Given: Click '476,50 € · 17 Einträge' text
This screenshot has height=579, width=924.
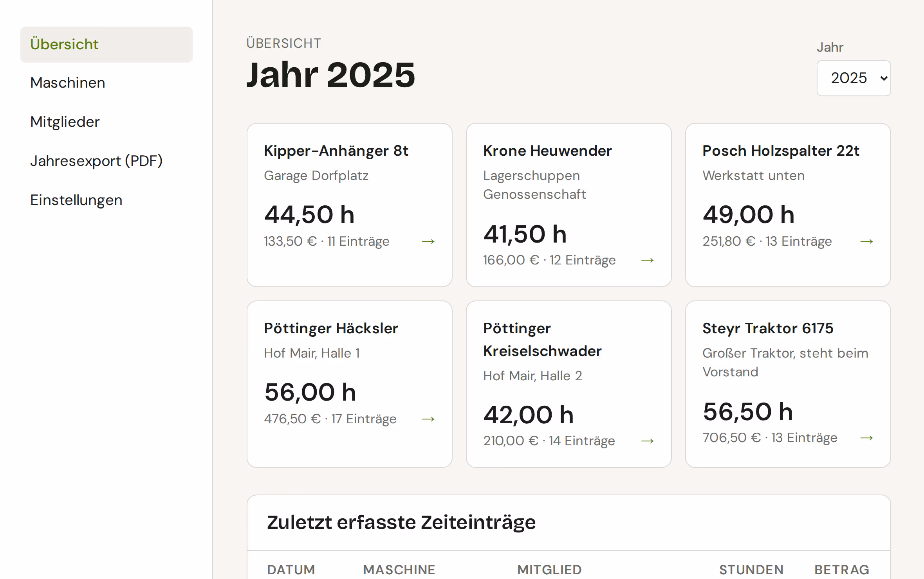Looking at the screenshot, I should tap(330, 419).
